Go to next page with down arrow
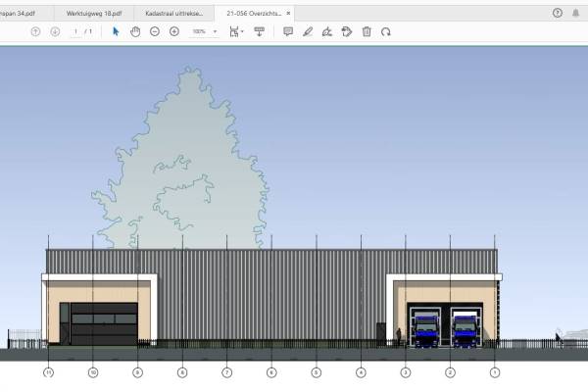 (55, 32)
